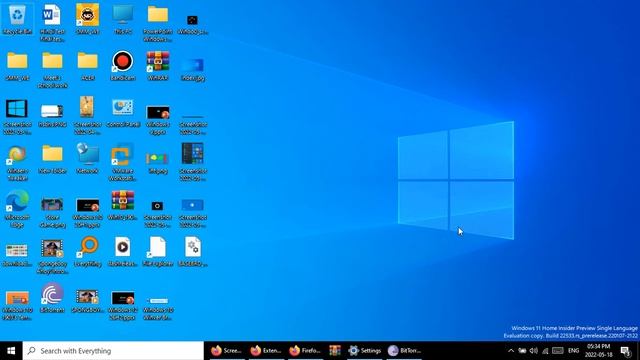Screen dimensions: 640x360
Task: Select the Word document desktop icon
Action: click(52, 23)
